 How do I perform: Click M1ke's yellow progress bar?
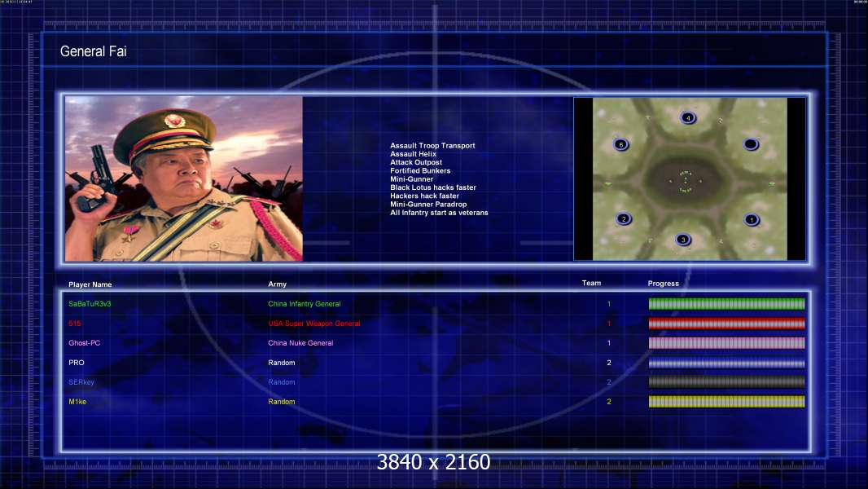pos(726,402)
